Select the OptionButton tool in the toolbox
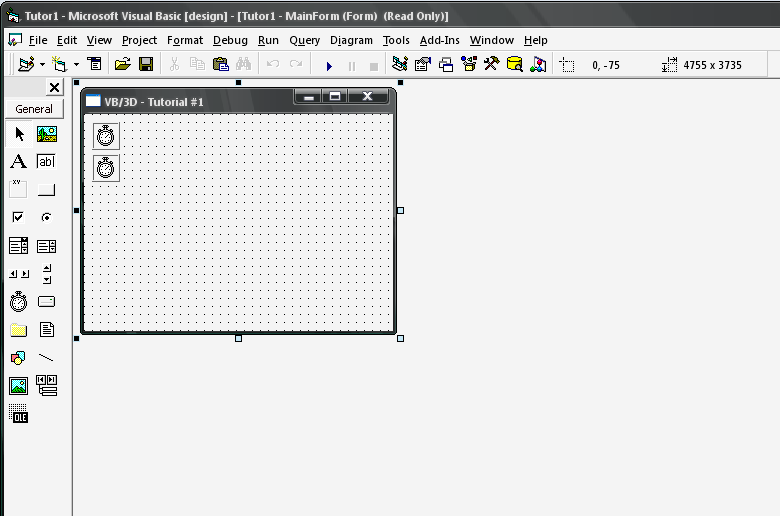 tap(47, 217)
